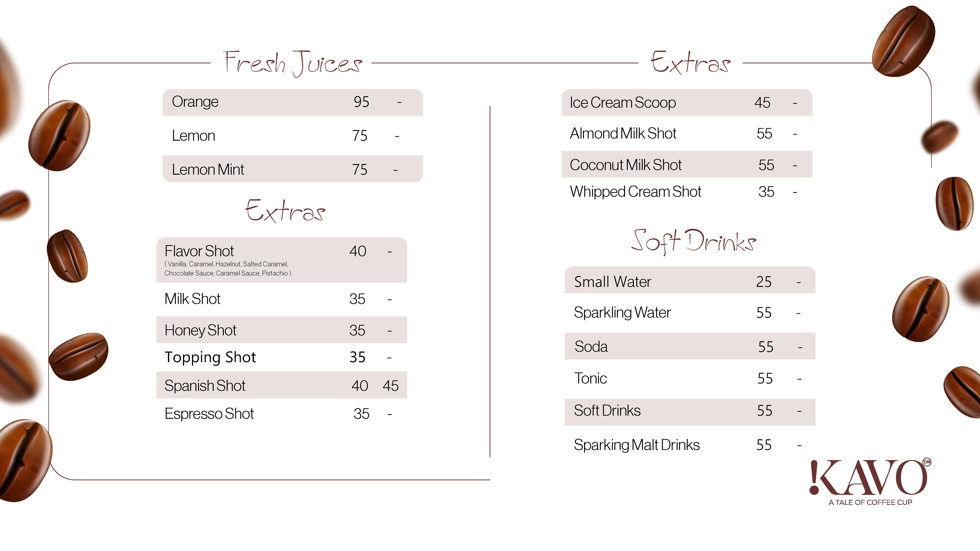Select the Orange juice row

tap(292, 102)
